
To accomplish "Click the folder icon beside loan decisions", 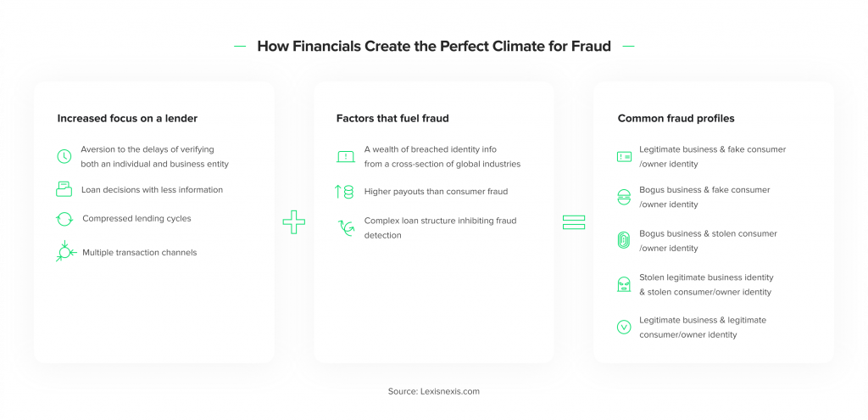I will [64, 189].
